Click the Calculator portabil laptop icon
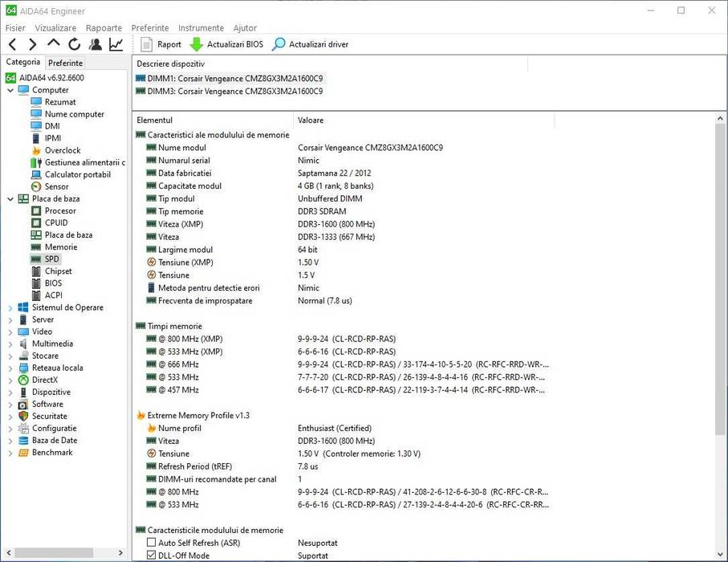This screenshot has height=562, width=728. 36,174
